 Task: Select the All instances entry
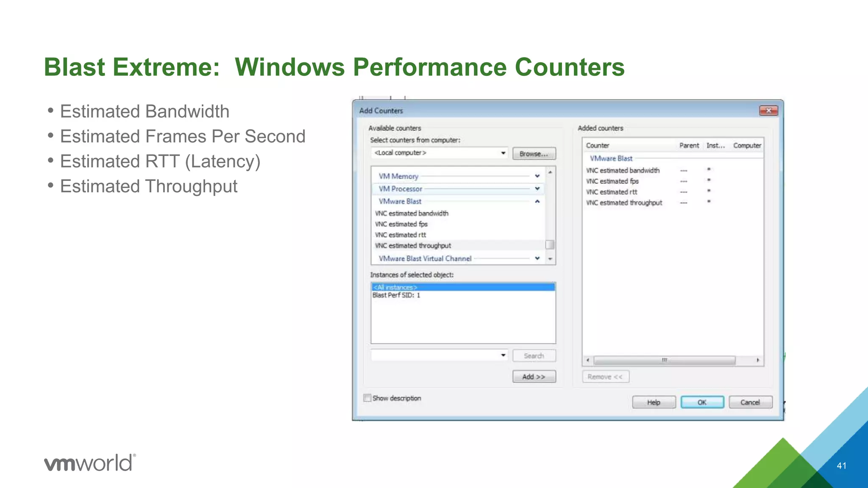coord(463,287)
